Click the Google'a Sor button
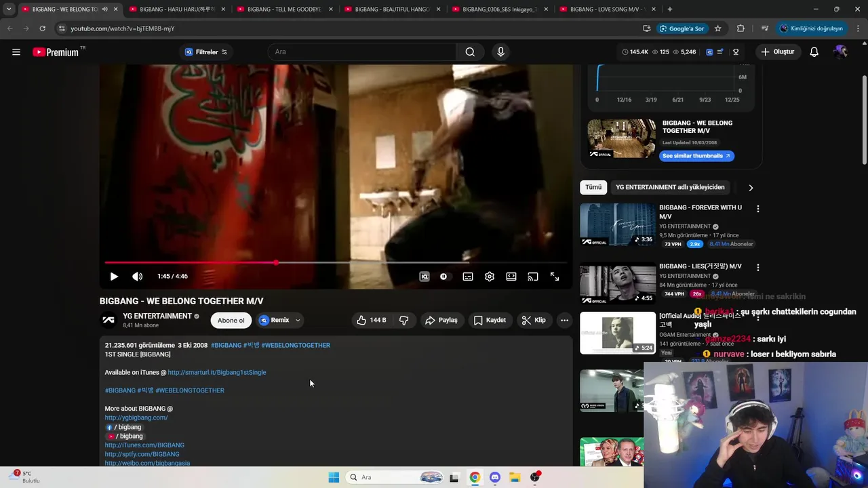Viewport: 868px width, 488px height. pos(682,28)
